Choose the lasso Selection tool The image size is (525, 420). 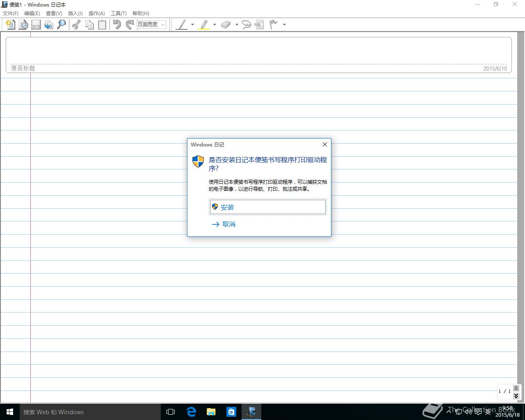pyautogui.click(x=247, y=25)
